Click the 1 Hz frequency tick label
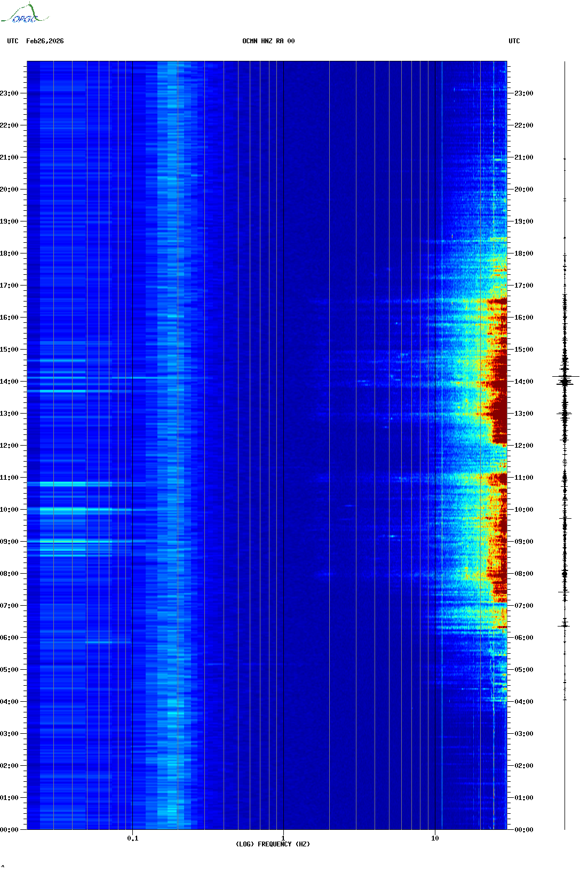Image resolution: width=588 pixels, height=872 pixels. (x=283, y=838)
